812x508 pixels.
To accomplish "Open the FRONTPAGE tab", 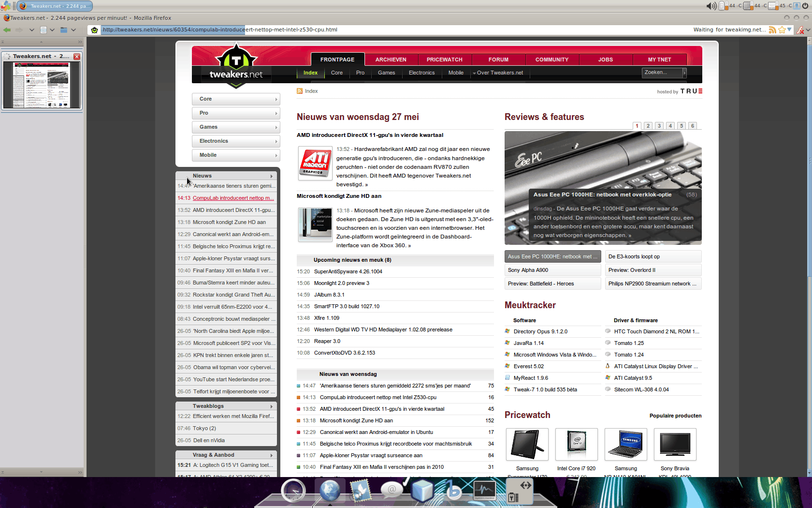I will pos(337,60).
